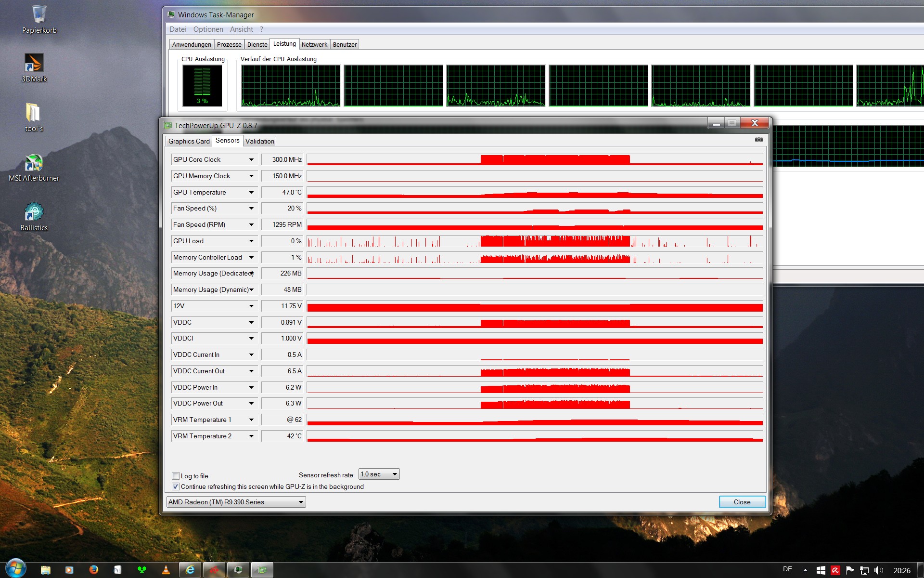Open the Papierkorb recycle bin icon
924x578 pixels.
click(39, 14)
